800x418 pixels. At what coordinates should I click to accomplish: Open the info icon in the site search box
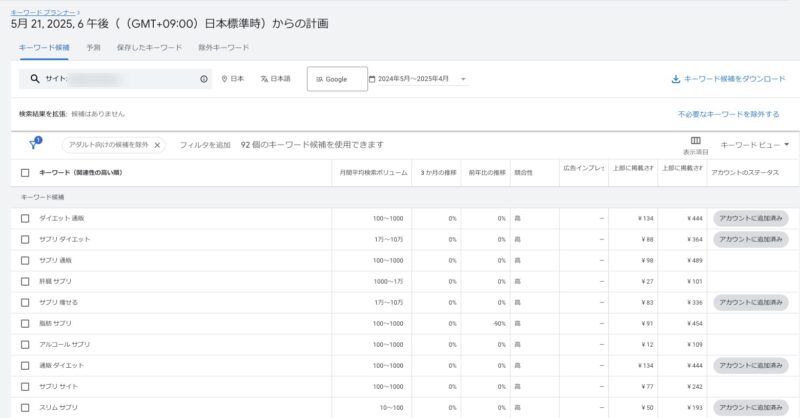pos(204,79)
